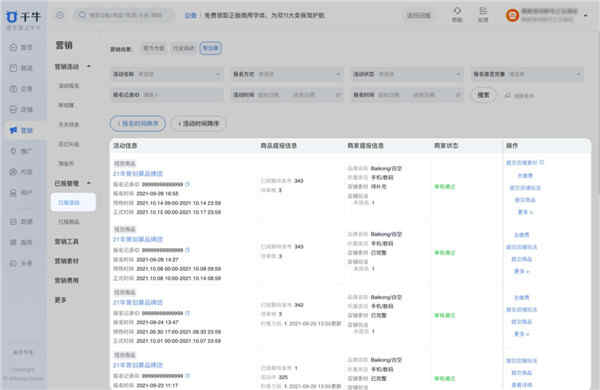Image resolution: width=600 pixels, height=390 pixels.
Task: Collapse the 已报管理 section in side menu
Action: [x=89, y=183]
